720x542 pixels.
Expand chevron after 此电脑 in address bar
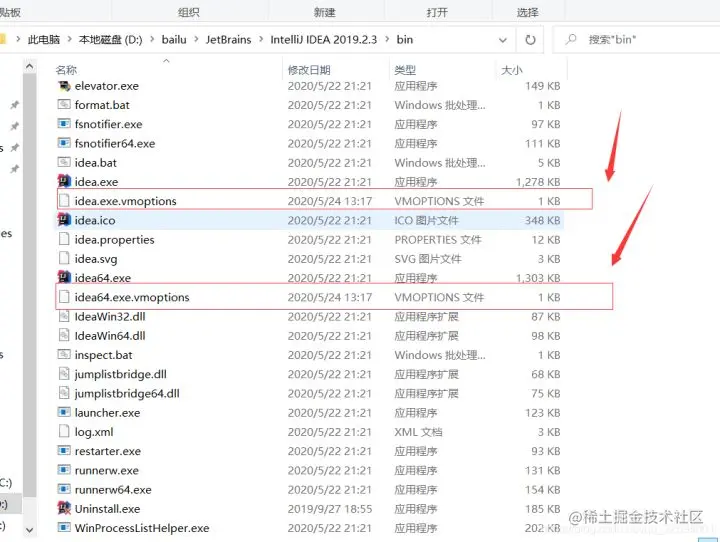70,40
